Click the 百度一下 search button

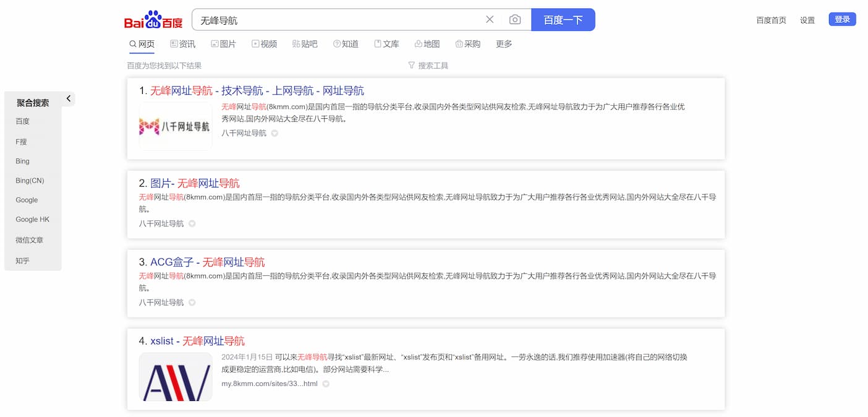pos(563,20)
